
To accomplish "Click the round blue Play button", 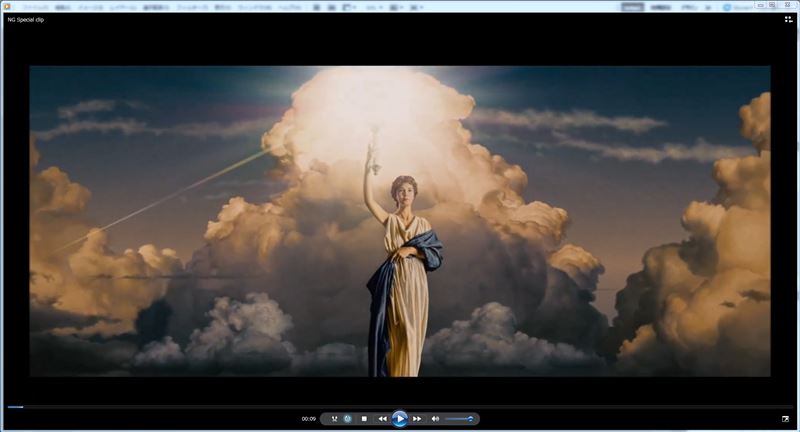I will pos(399,419).
